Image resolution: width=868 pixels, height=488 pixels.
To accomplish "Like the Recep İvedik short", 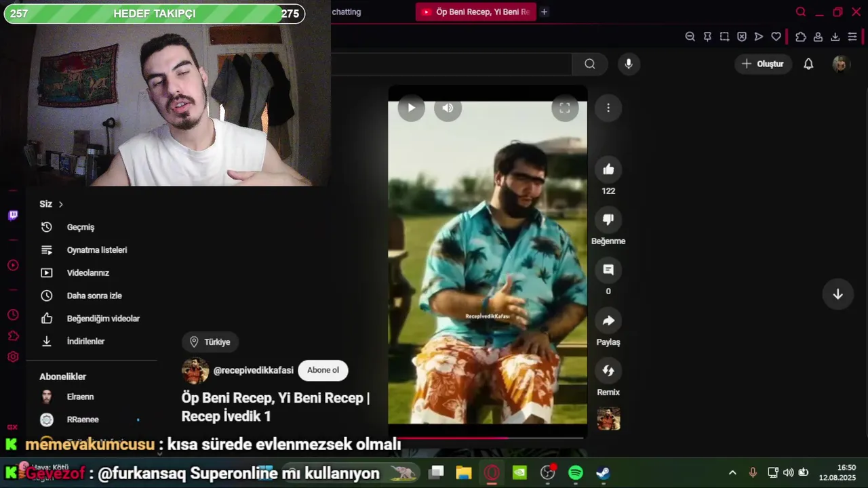I will (x=608, y=169).
